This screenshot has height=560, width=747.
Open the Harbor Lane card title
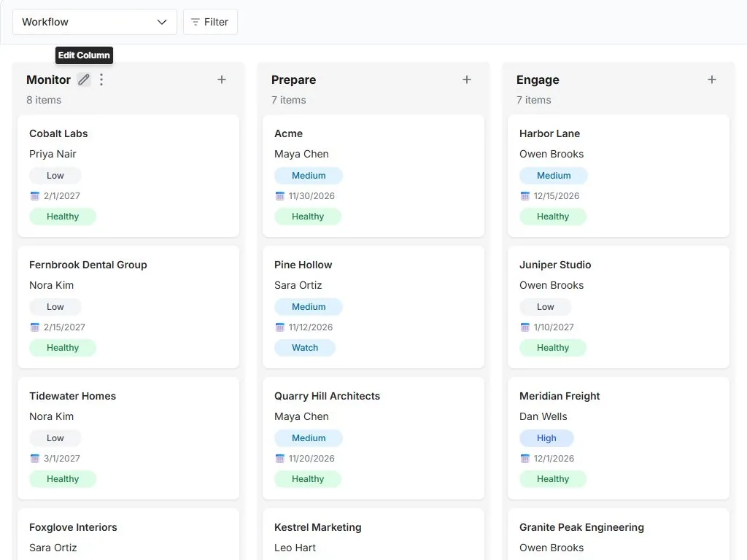[x=549, y=134]
